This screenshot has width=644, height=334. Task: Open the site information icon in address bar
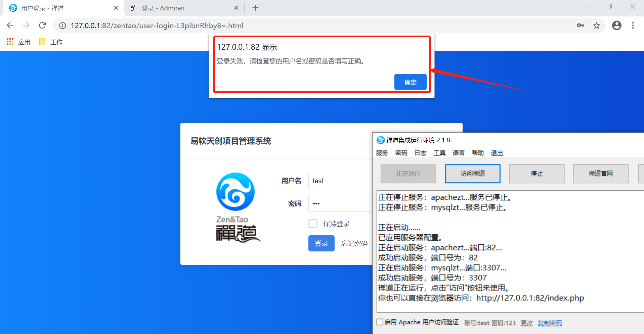pyautogui.click(x=63, y=26)
